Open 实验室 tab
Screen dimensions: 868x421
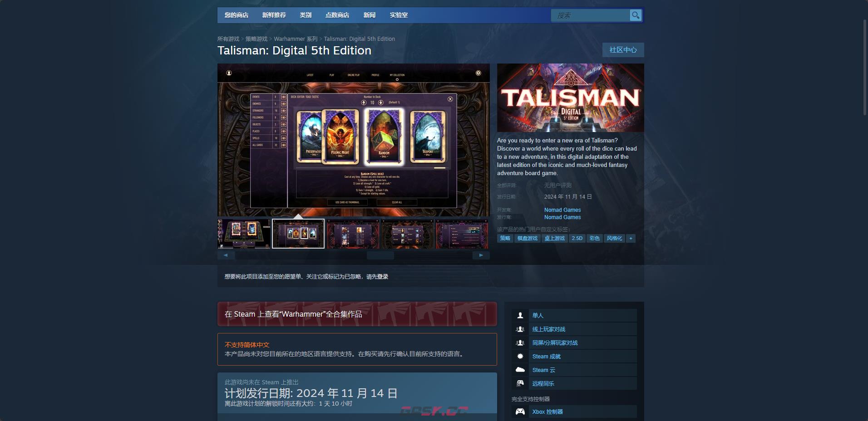coord(399,15)
